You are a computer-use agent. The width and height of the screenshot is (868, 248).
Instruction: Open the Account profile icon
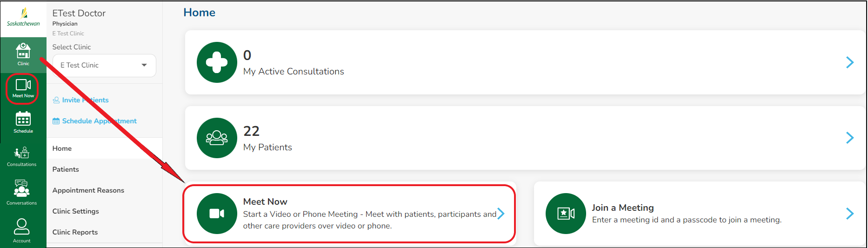click(x=22, y=230)
